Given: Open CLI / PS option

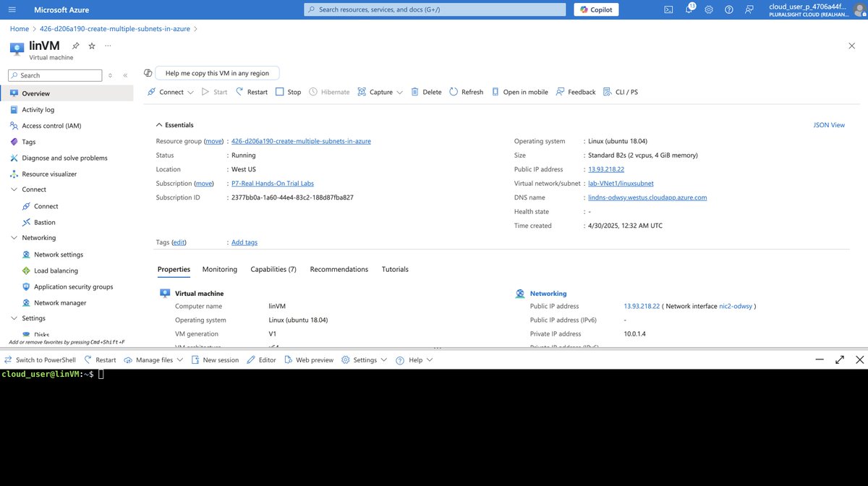Looking at the screenshot, I should tap(621, 92).
